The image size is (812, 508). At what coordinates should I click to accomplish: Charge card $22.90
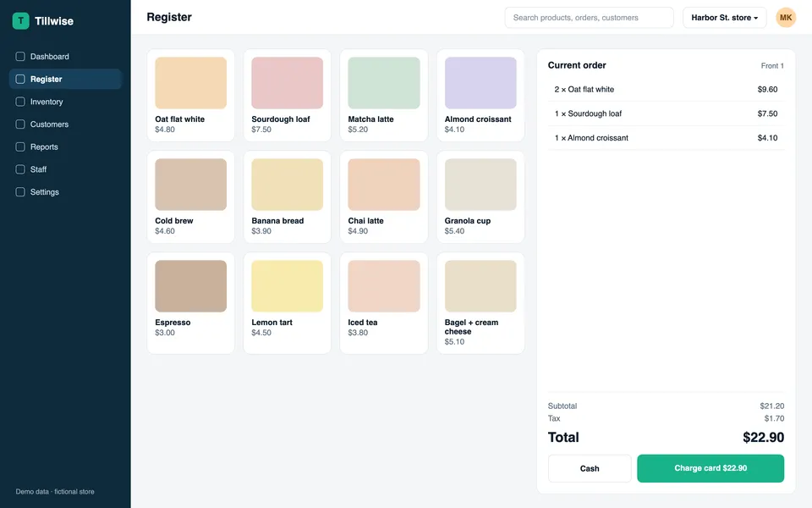[710, 468]
